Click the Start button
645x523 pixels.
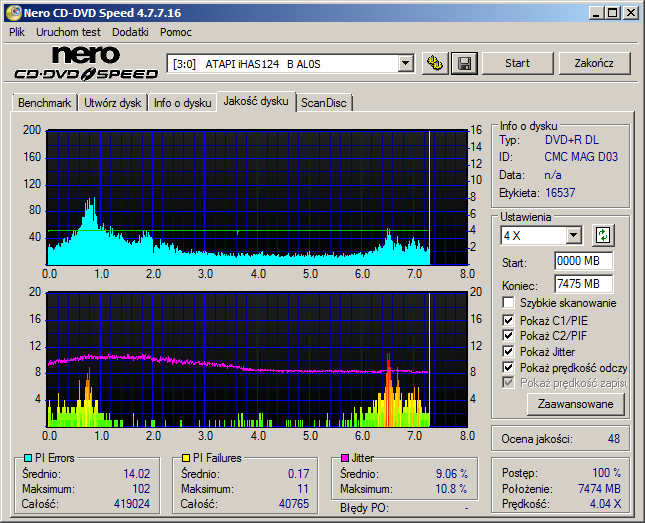(517, 63)
